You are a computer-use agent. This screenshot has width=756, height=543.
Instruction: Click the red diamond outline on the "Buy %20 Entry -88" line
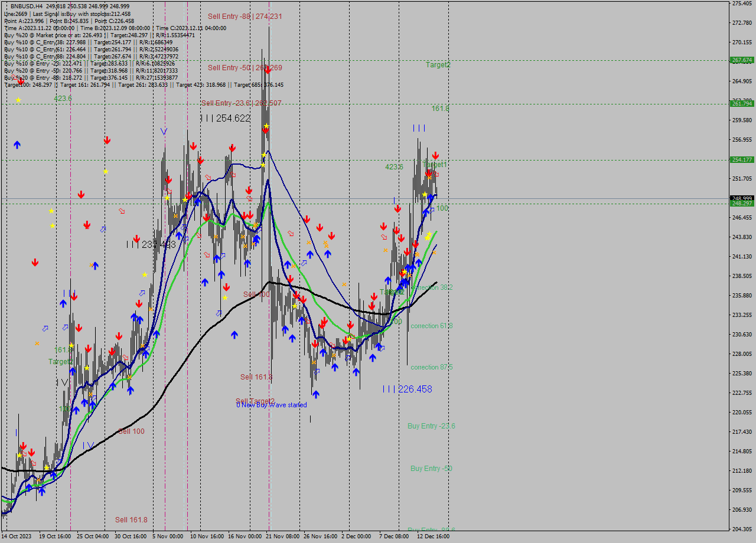pos(15,77)
